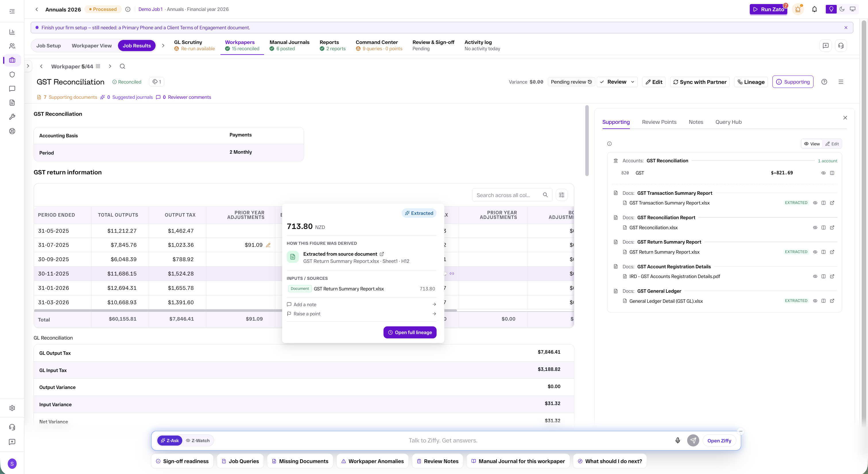Screen dimensions: 868x474
Task: Open the Review Points tab
Action: pyautogui.click(x=659, y=122)
